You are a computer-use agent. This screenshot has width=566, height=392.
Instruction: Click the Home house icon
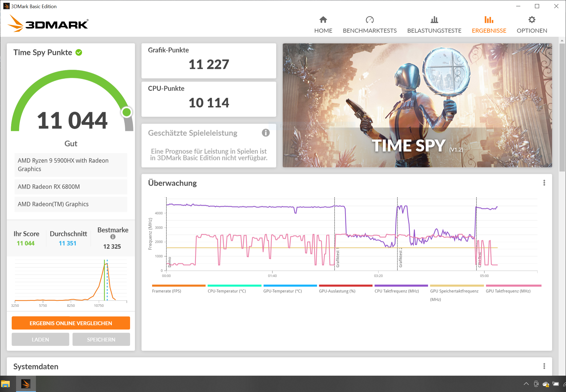pyautogui.click(x=323, y=20)
